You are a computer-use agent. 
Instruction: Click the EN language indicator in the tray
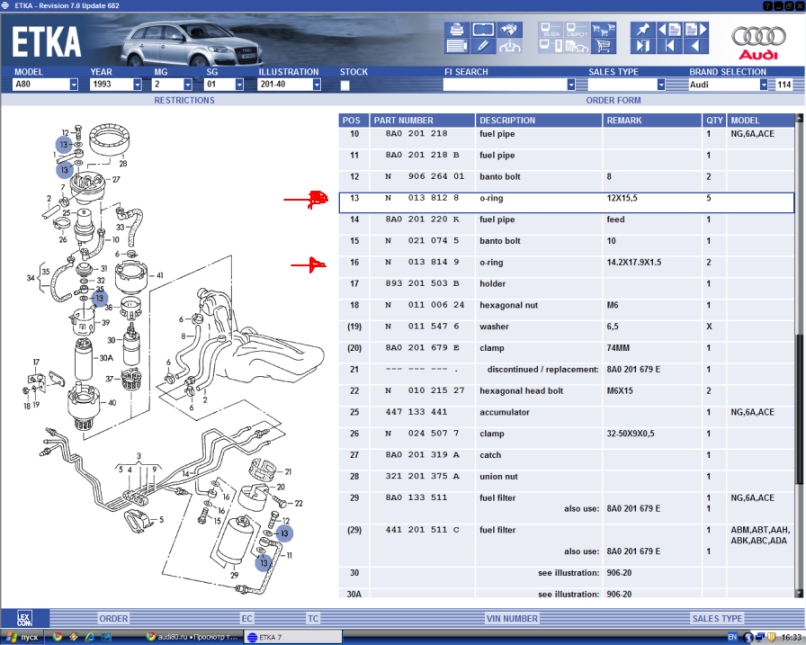tap(732, 637)
